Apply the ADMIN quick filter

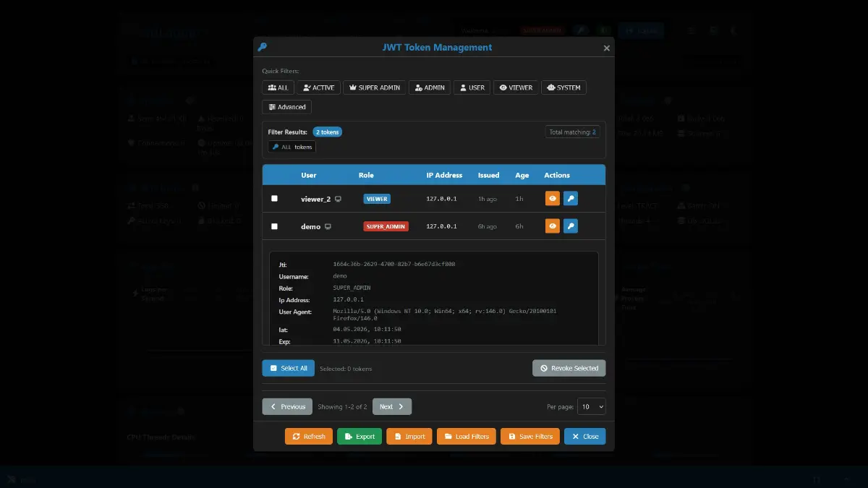click(x=430, y=87)
